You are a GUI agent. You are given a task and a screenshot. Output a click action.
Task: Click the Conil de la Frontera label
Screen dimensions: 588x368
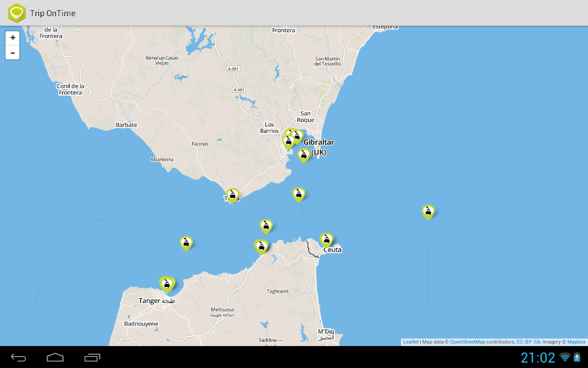[70, 89]
